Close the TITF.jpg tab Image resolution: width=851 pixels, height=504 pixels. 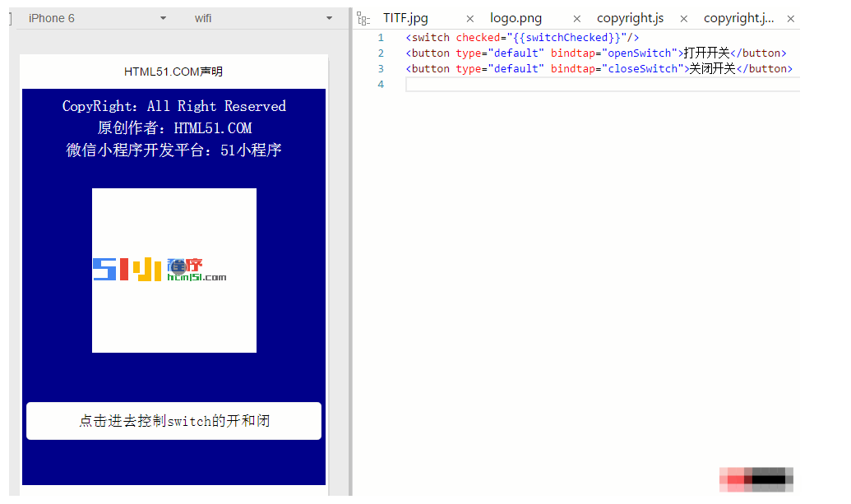[x=470, y=19]
